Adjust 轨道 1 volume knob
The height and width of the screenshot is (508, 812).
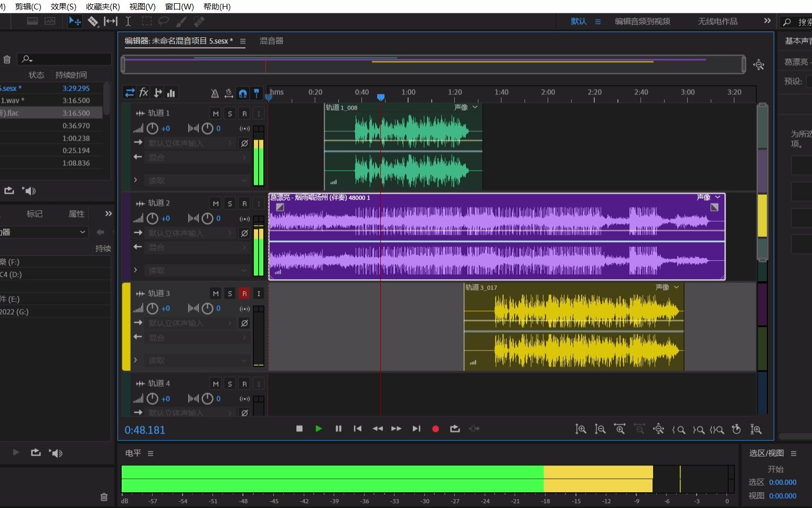pyautogui.click(x=152, y=129)
